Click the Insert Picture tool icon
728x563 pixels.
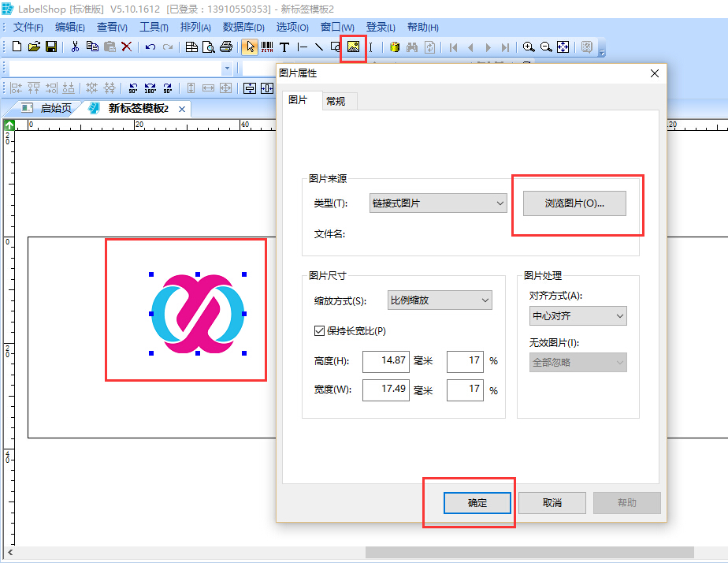tap(353, 47)
